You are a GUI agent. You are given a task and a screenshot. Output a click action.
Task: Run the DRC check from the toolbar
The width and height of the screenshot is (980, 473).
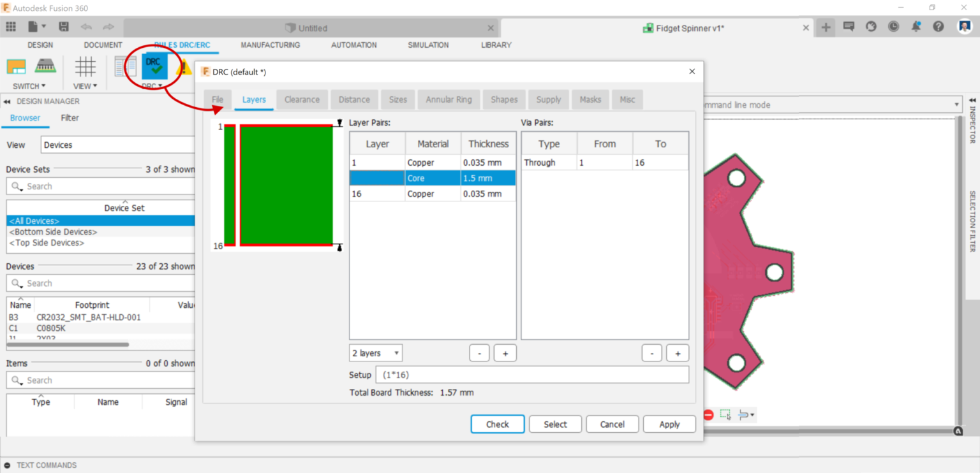pos(154,67)
